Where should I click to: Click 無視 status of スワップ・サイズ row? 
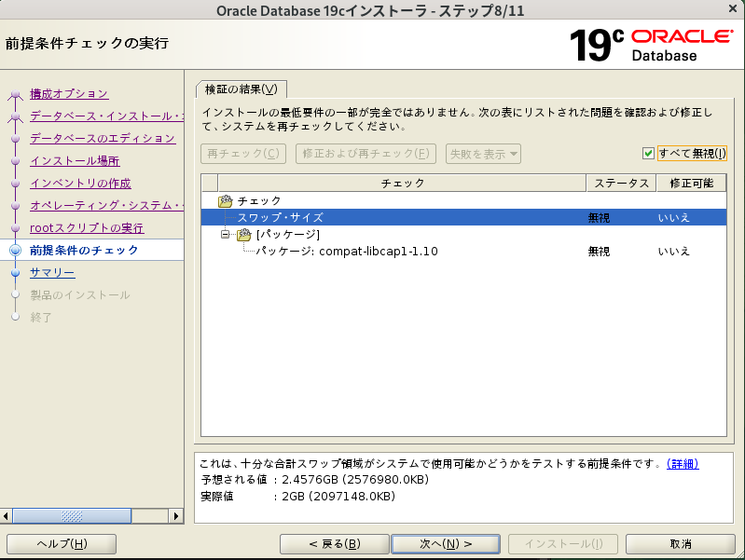tap(599, 217)
